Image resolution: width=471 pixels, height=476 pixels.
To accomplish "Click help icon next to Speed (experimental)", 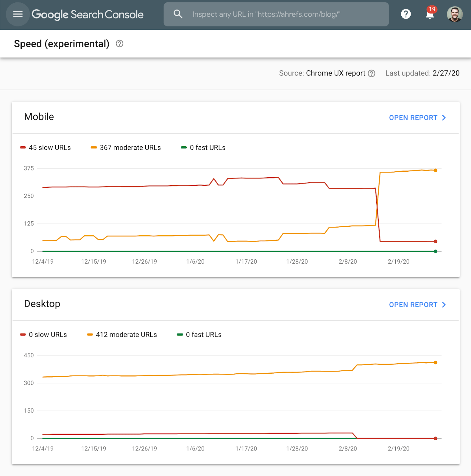I will pos(119,44).
